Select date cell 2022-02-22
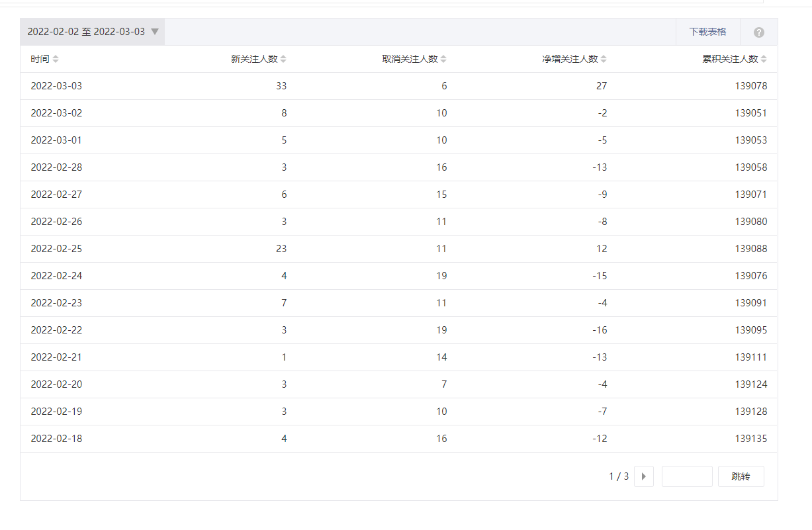The height and width of the screenshot is (530, 812). click(56, 330)
